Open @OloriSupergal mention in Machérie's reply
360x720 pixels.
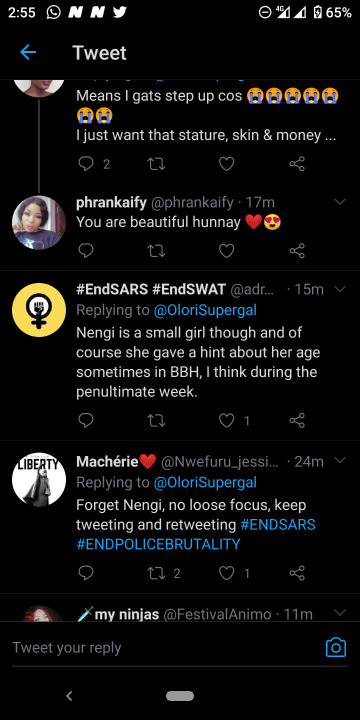pyautogui.click(x=205, y=483)
